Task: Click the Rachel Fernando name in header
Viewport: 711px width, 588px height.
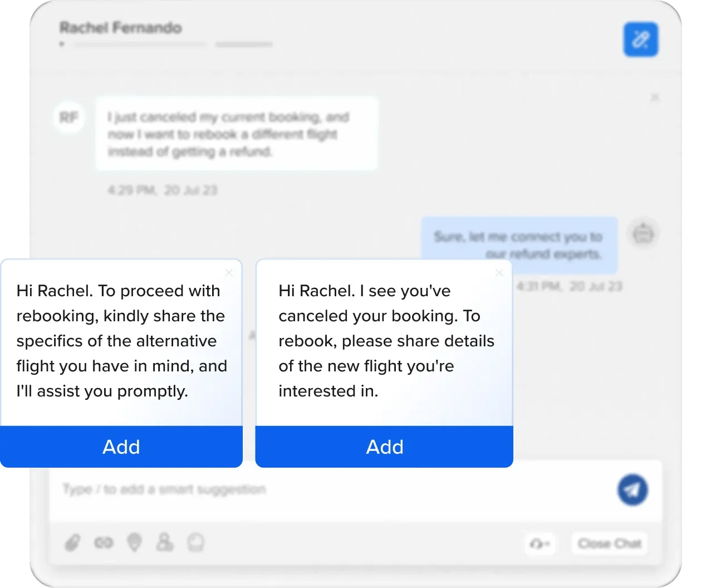Action: (x=121, y=28)
